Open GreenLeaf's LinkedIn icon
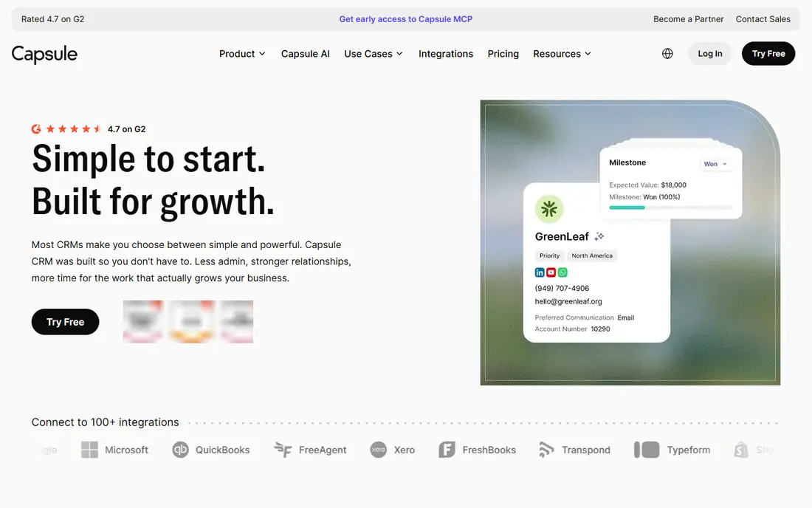 pyautogui.click(x=540, y=272)
